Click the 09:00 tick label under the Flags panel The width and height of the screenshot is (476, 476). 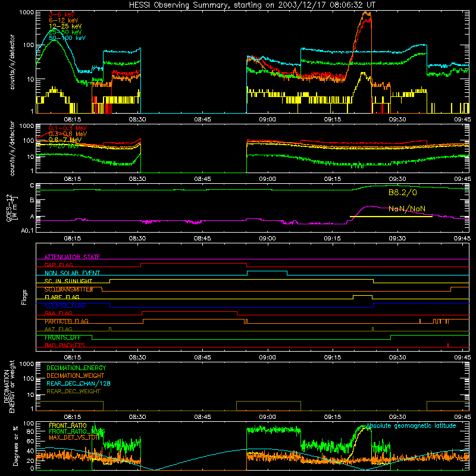(267, 358)
